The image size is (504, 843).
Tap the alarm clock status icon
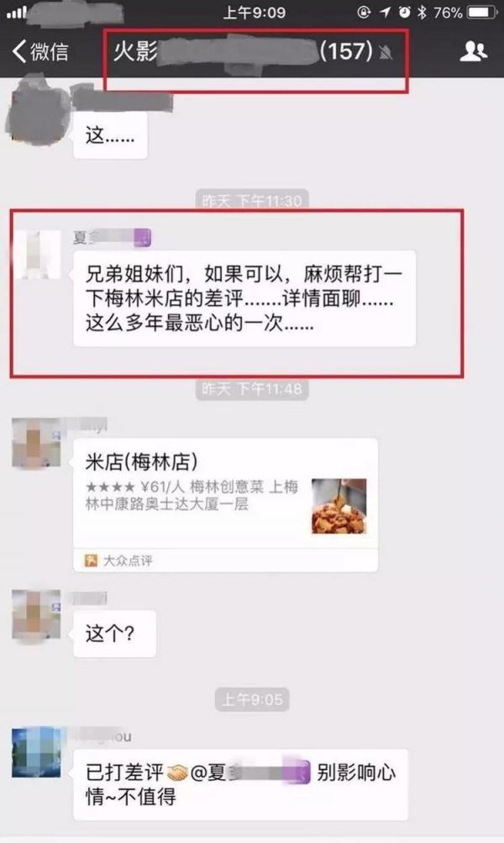[405, 13]
